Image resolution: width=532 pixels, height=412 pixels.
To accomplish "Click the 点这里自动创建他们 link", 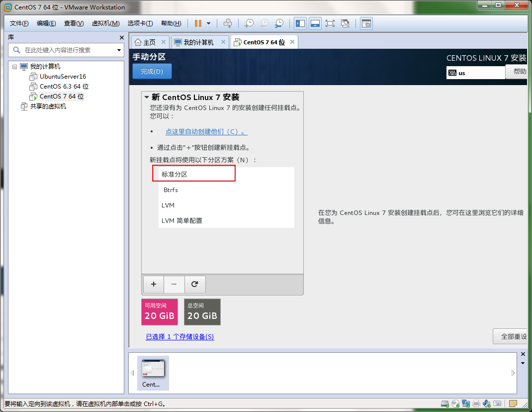I will pyautogui.click(x=206, y=131).
